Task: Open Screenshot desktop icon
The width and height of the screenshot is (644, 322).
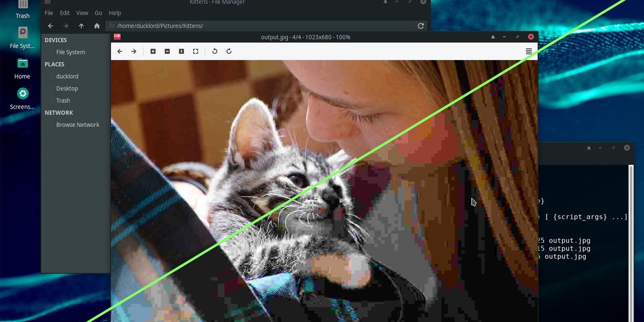Action: coord(22,99)
